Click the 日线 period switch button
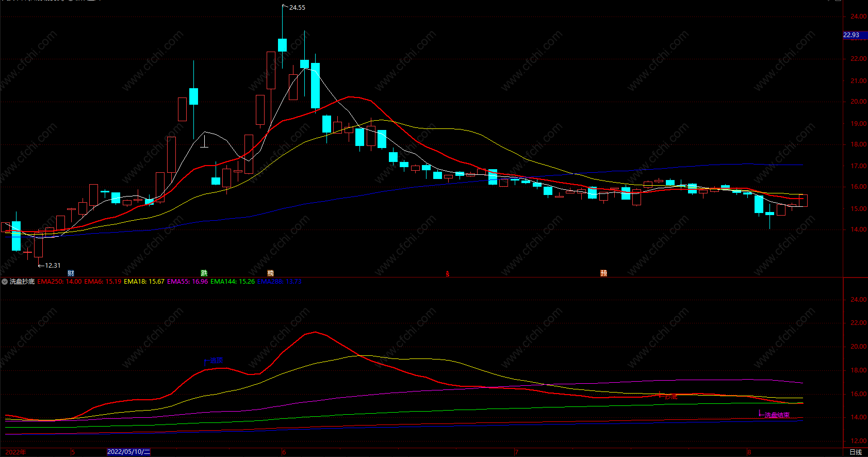The image size is (868, 457). click(x=856, y=452)
